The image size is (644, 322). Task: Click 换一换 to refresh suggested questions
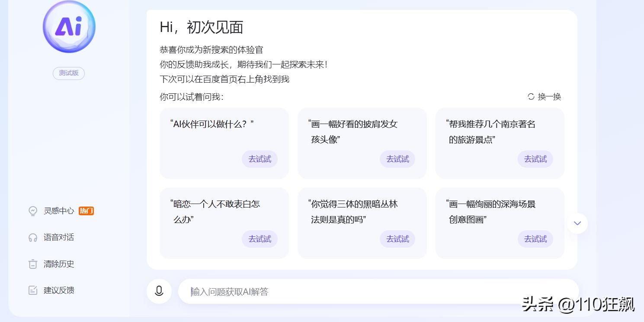(x=548, y=97)
